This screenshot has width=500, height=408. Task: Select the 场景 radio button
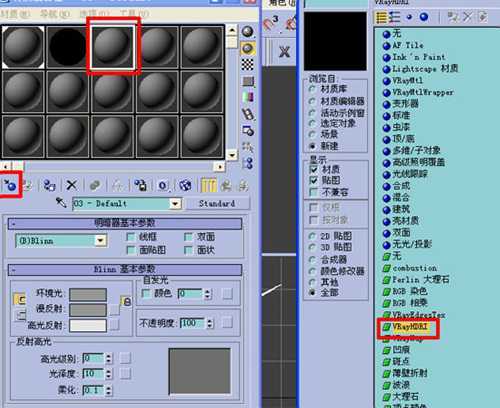(x=312, y=134)
